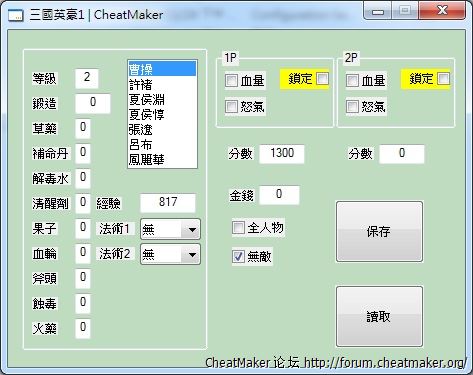
Task: Enable the 1P 血量 checkbox
Action: point(231,80)
